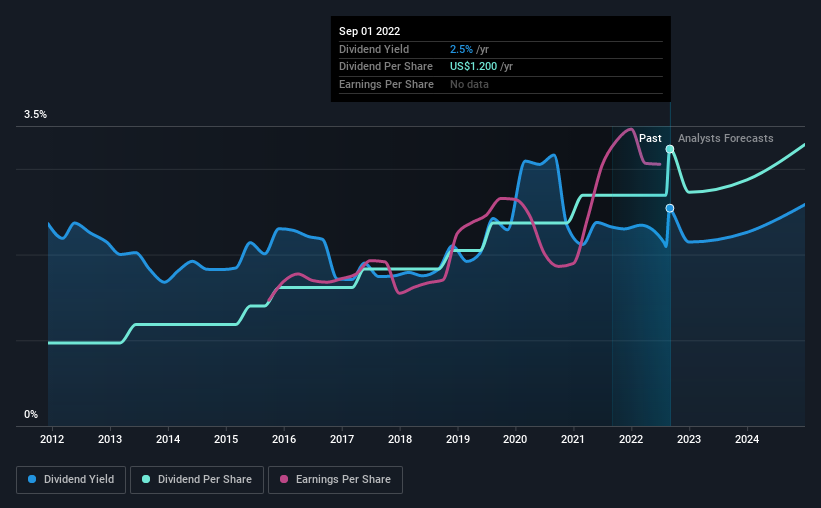Viewport: 821px width, 508px height.
Task: Click the blue Dividend Yield legend dot
Action: coord(32,479)
